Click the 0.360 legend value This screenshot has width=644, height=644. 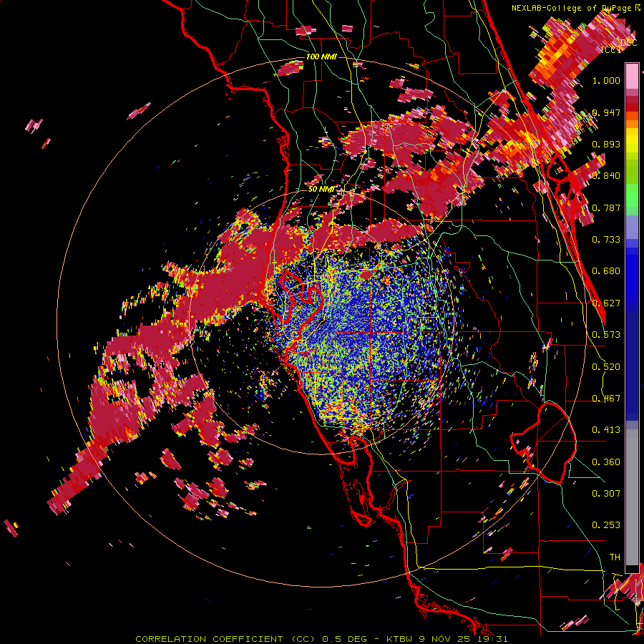pos(606,462)
